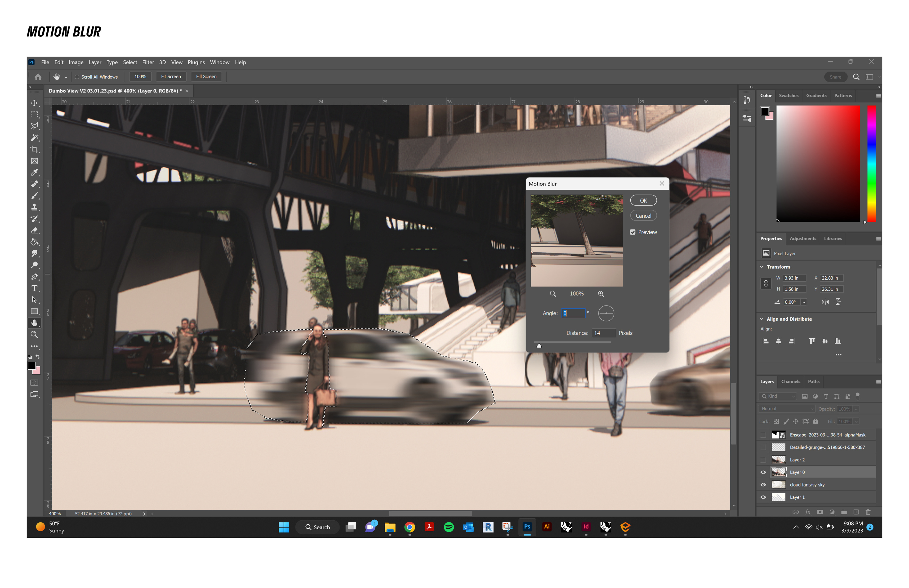Open the Filter menu
The height and width of the screenshot is (588, 909).
pos(148,62)
